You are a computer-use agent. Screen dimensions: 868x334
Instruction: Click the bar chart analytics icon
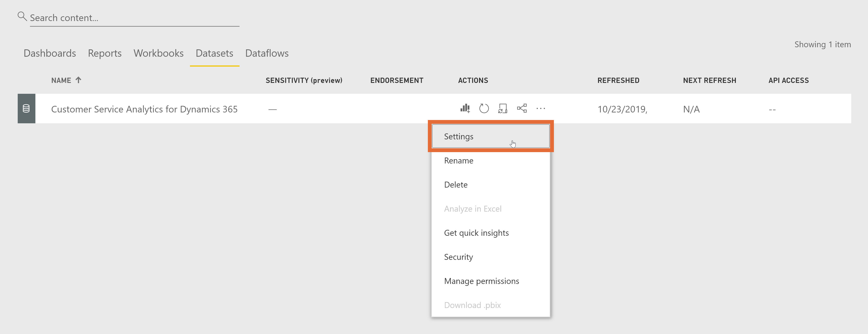point(465,108)
